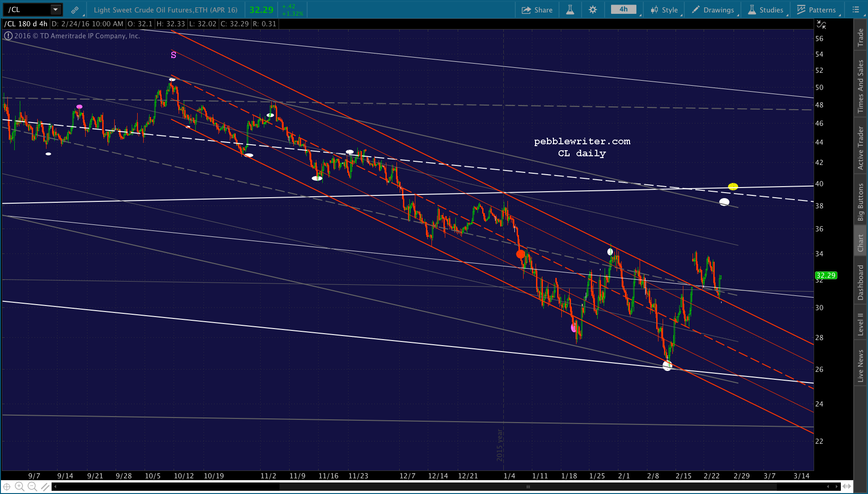Click the 1/4 date on time axis
Screen dimensions: 868x494
pyautogui.click(x=509, y=476)
